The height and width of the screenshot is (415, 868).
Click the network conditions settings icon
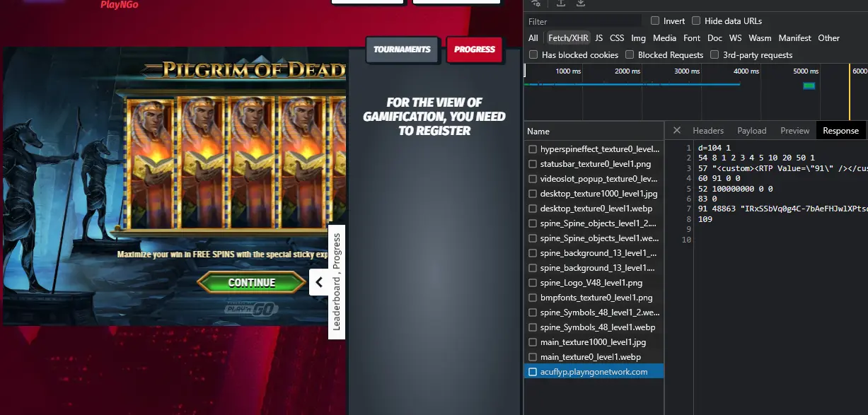(x=536, y=3)
